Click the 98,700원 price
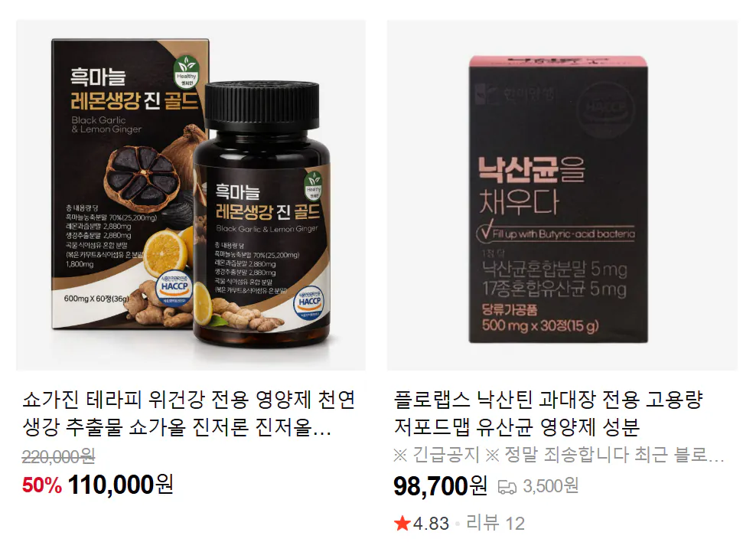 440,485
